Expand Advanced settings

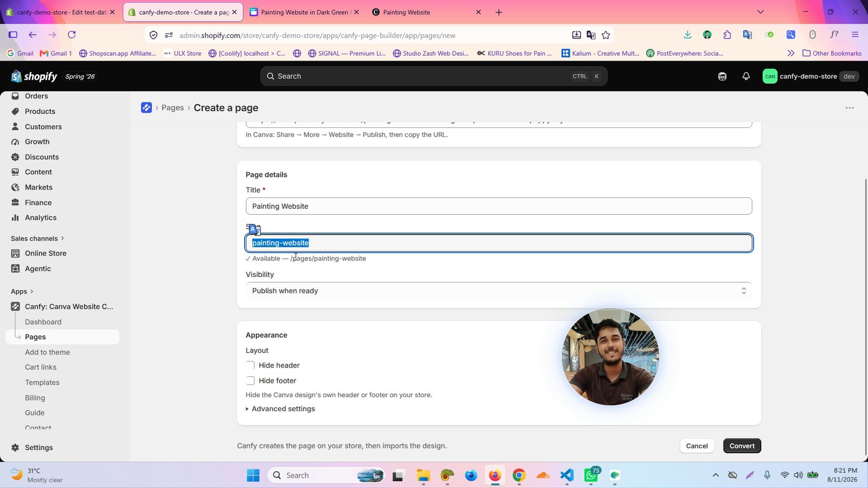click(x=280, y=409)
